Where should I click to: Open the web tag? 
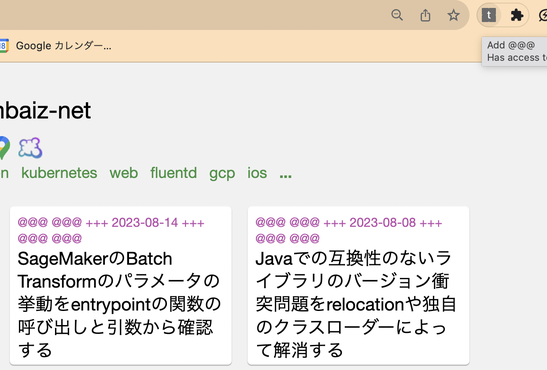click(x=124, y=173)
